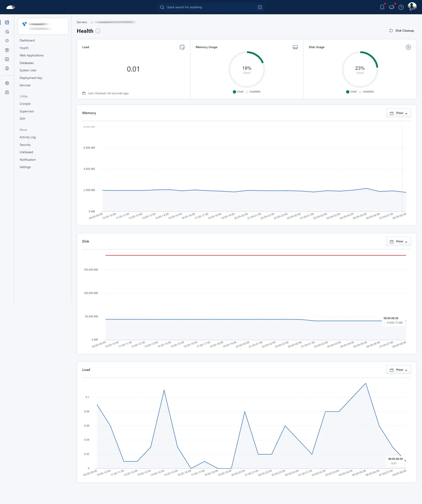Viewport: 422px width, 504px height.
Task: Open the notifications bell icon
Action: click(382, 7)
